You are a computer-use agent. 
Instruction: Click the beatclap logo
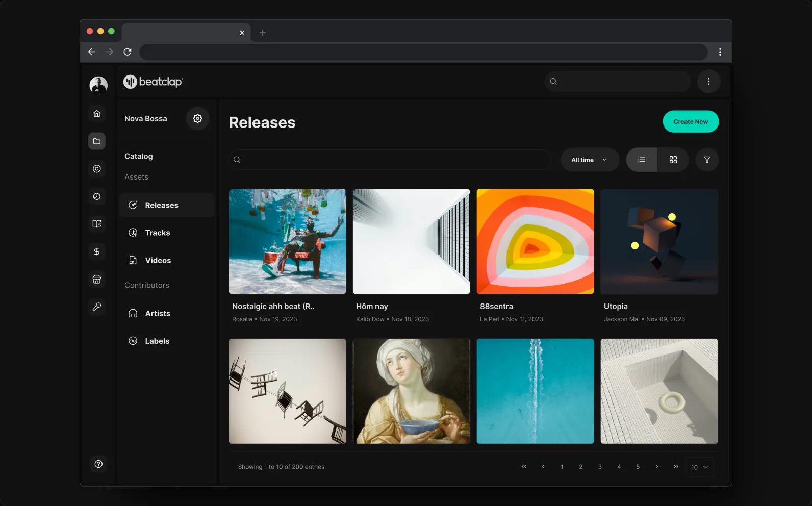tap(153, 82)
